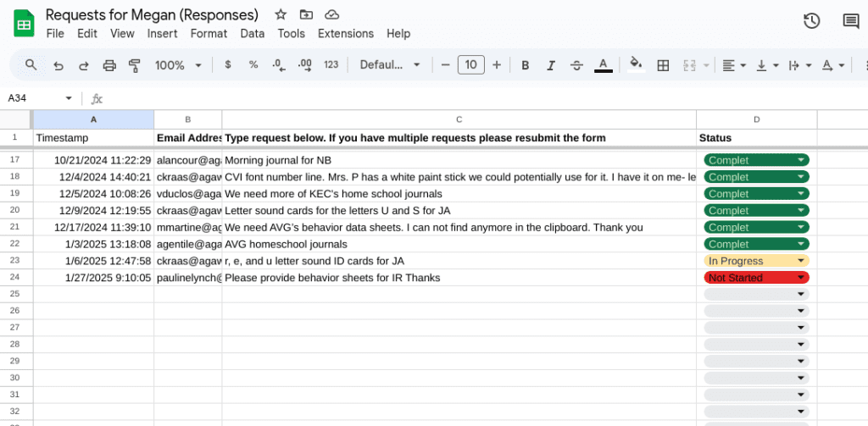Screen dimensions: 868x426
Task: Toggle italic formatting
Action: click(x=551, y=65)
